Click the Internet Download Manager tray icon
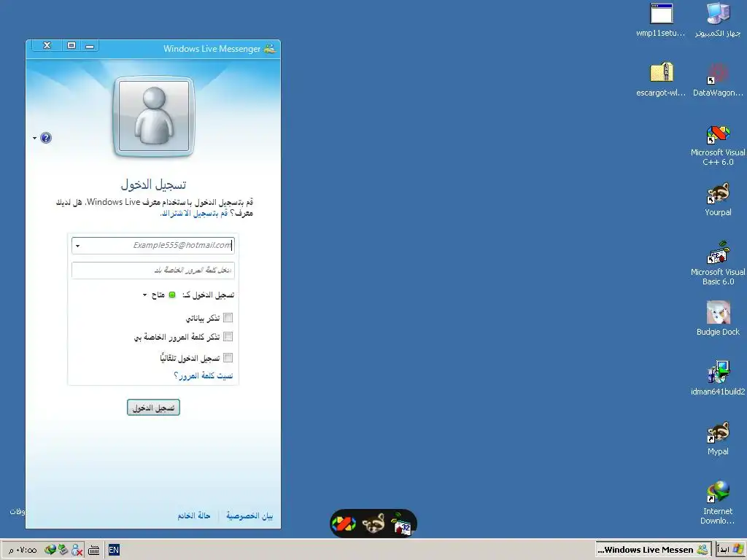 point(50,550)
